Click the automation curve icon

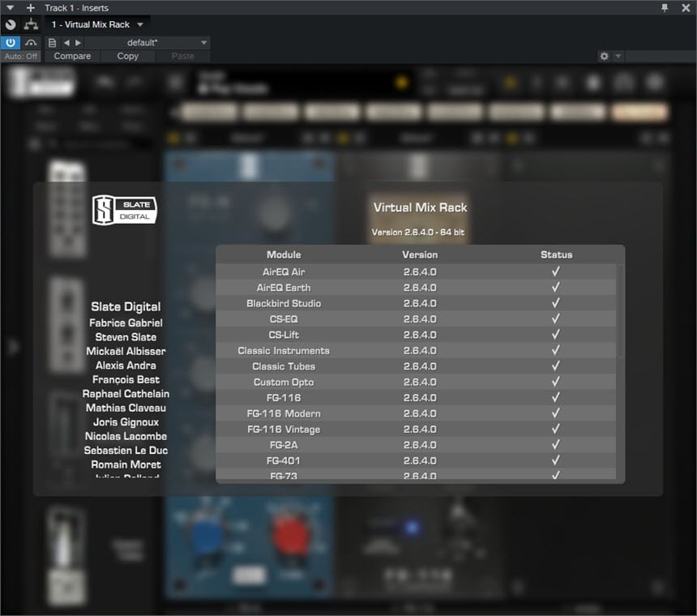click(x=31, y=43)
